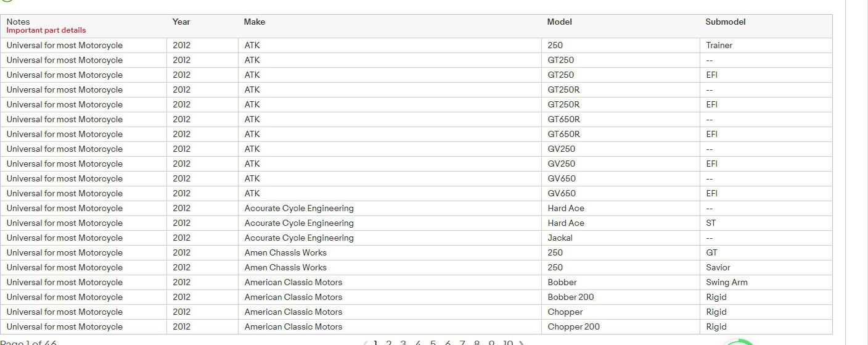The height and width of the screenshot is (345, 868).
Task: Click the Model column header
Action: (559, 22)
